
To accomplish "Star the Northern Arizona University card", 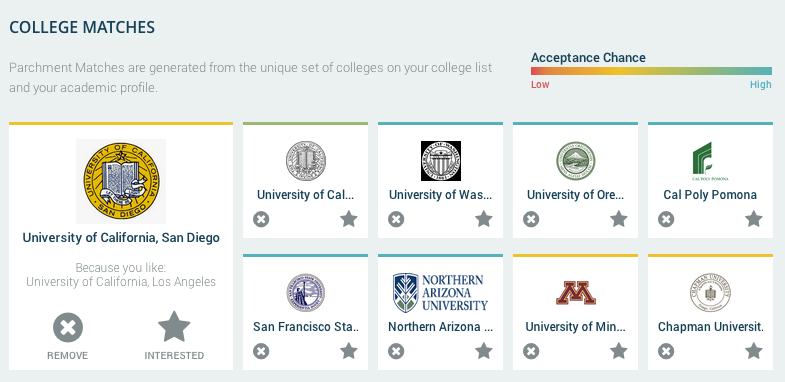I will pos(484,351).
